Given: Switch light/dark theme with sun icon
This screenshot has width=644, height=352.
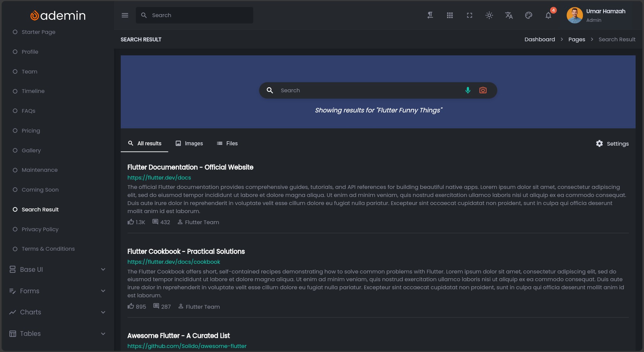Looking at the screenshot, I should 489,15.
